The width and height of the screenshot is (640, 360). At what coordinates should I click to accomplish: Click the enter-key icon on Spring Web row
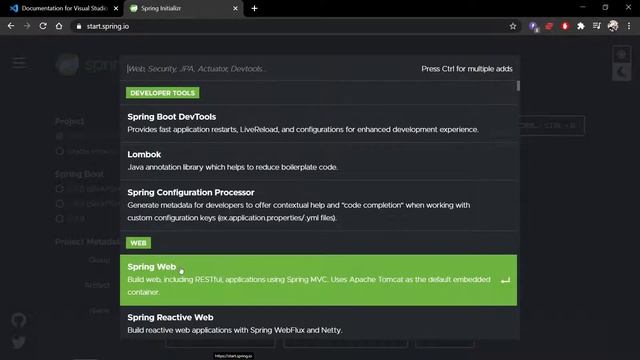click(505, 280)
